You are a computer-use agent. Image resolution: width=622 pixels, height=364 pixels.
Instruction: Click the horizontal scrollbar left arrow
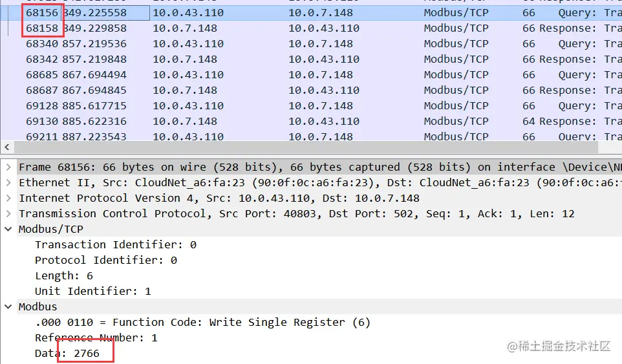[6, 147]
